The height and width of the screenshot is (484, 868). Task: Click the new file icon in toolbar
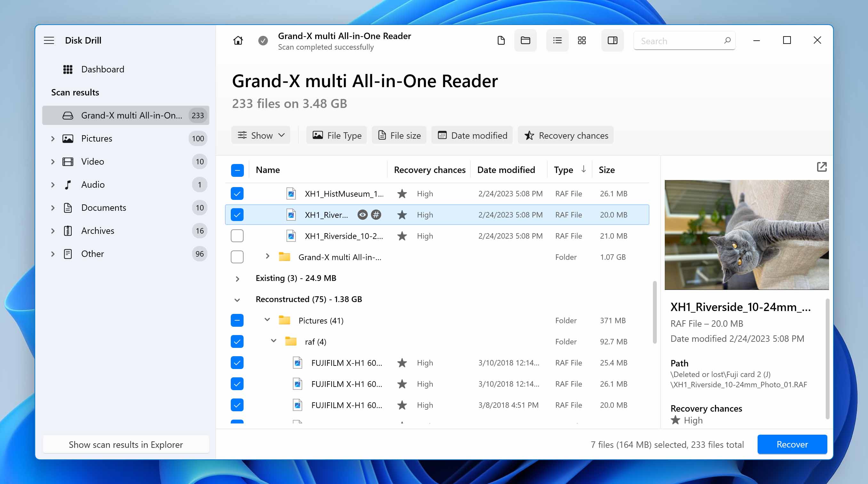[x=501, y=41]
